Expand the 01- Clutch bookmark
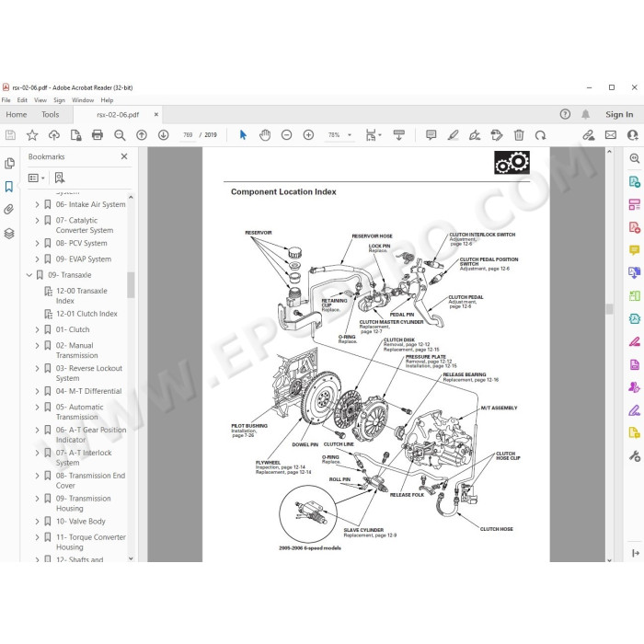The height and width of the screenshot is (644, 644). (x=37, y=329)
